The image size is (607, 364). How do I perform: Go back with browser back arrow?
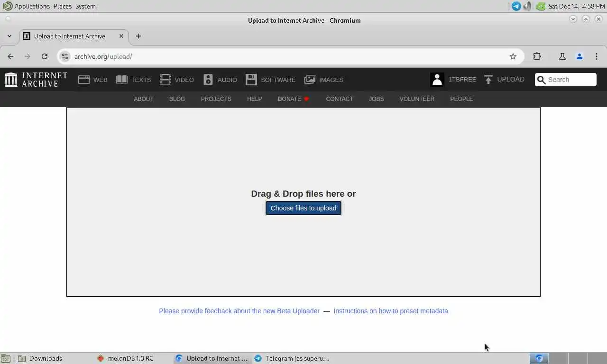10,56
